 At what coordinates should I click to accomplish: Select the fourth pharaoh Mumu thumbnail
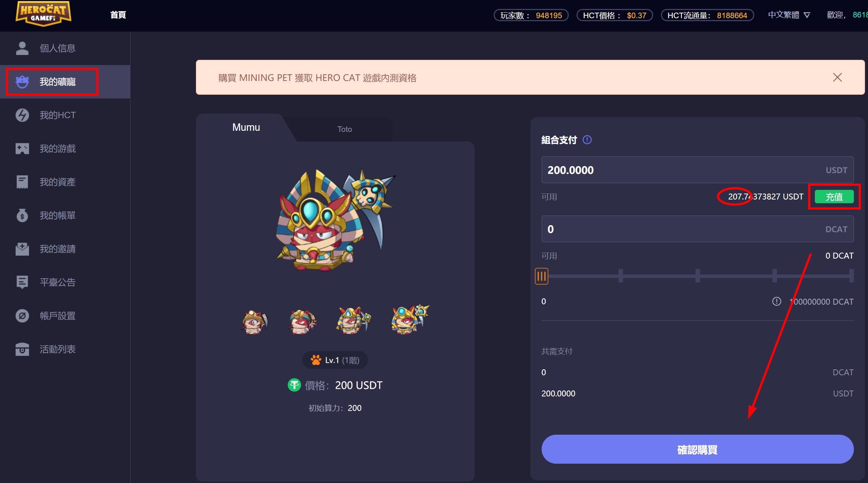tap(410, 320)
